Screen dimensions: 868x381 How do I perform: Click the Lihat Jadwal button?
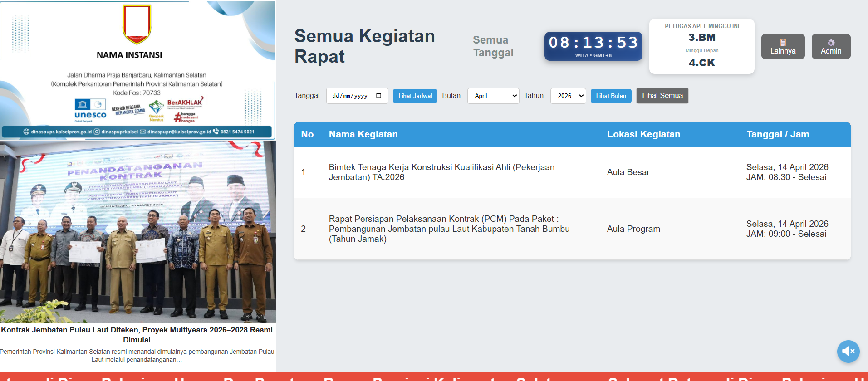415,96
